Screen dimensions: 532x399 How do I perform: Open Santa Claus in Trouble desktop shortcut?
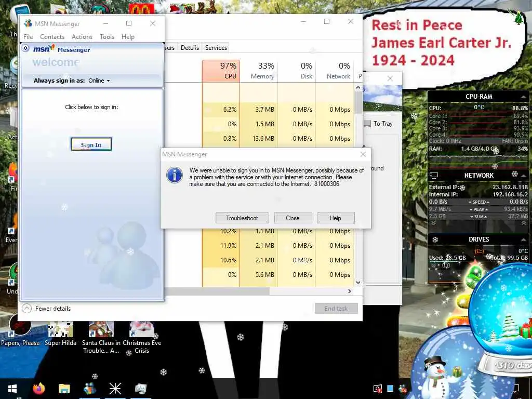(101, 338)
